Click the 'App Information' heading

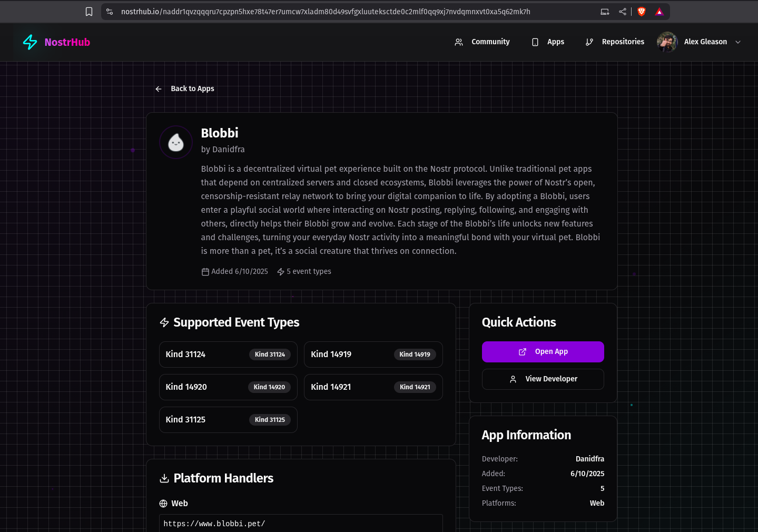(x=526, y=435)
